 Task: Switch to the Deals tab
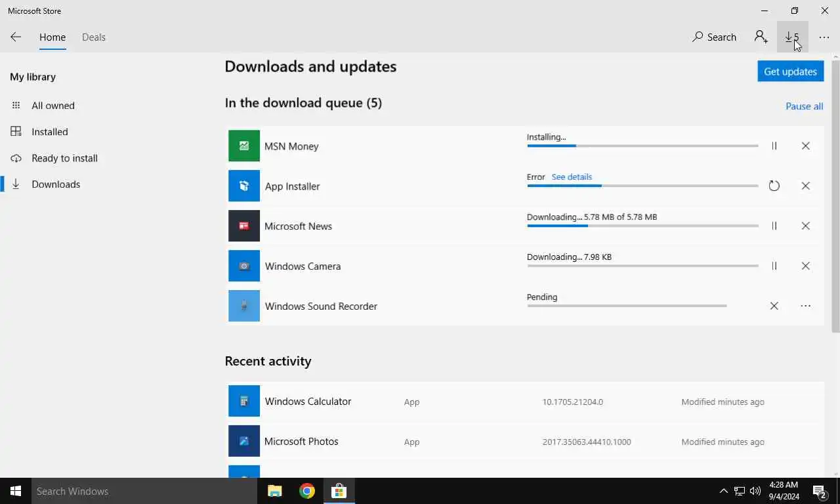[x=94, y=37]
